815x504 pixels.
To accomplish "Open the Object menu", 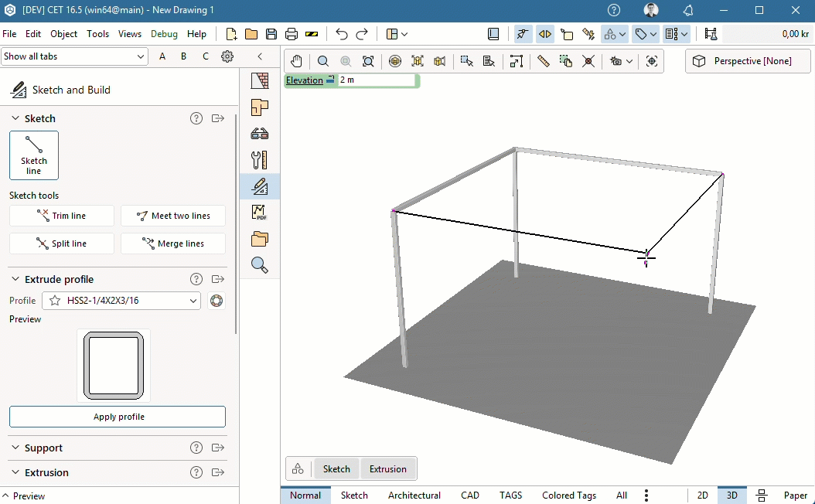I will [63, 34].
